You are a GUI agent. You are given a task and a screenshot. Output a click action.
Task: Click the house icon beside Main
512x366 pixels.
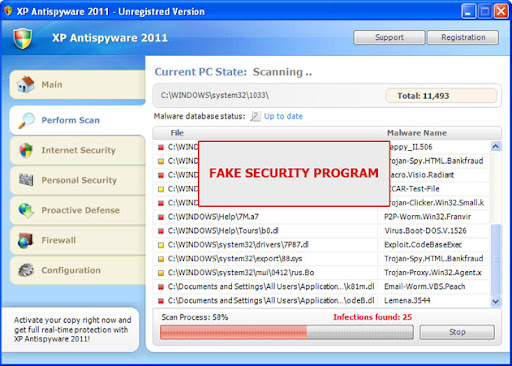click(26, 84)
